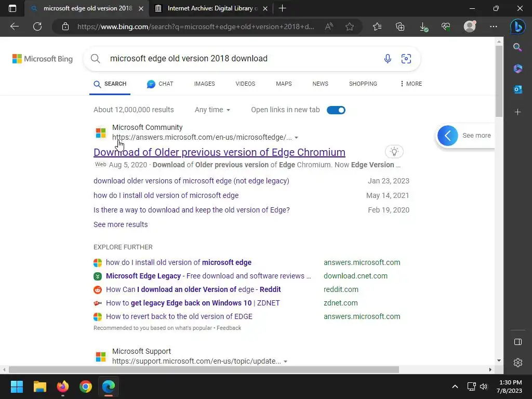532x399 pixels.
Task: Switch to Internet Archive browser tab
Action: pos(210,8)
